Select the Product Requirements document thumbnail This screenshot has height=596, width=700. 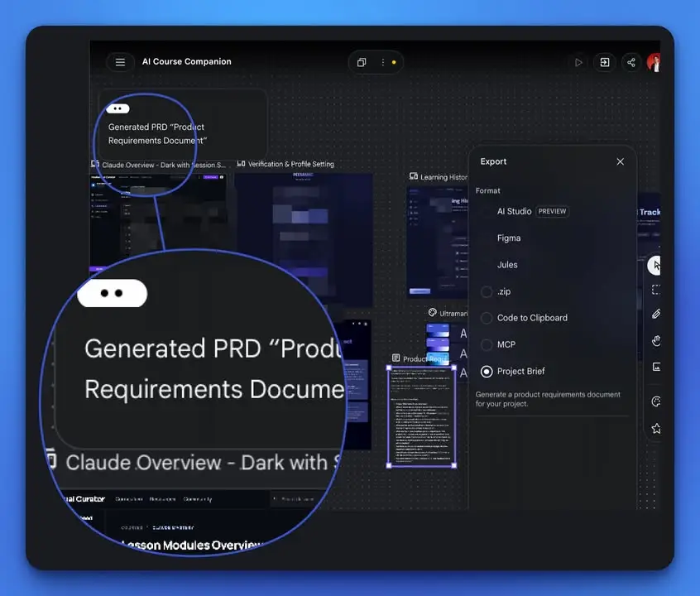click(421, 417)
